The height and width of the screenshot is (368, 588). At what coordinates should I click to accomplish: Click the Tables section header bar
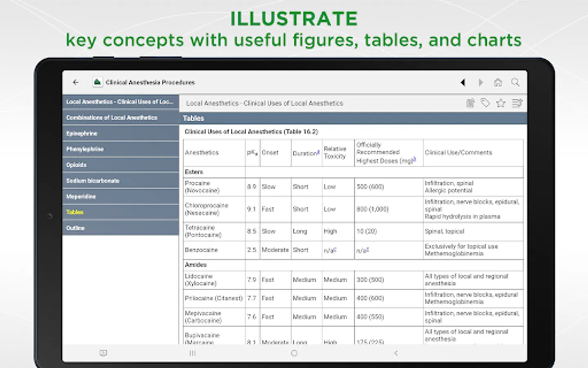353,118
